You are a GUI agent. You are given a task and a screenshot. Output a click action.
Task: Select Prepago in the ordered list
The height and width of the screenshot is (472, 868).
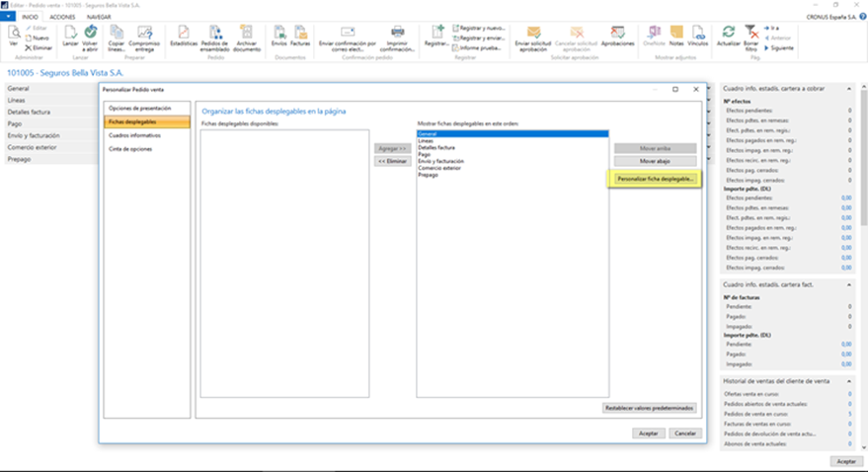(513, 175)
